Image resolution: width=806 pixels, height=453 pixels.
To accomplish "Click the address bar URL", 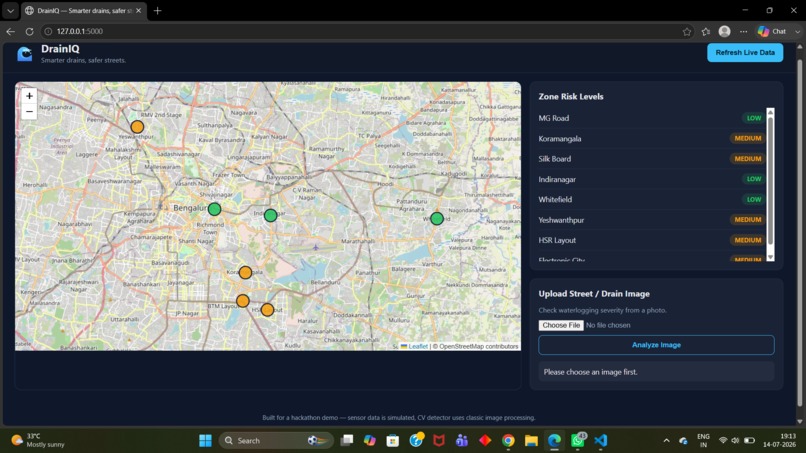I will coord(80,31).
